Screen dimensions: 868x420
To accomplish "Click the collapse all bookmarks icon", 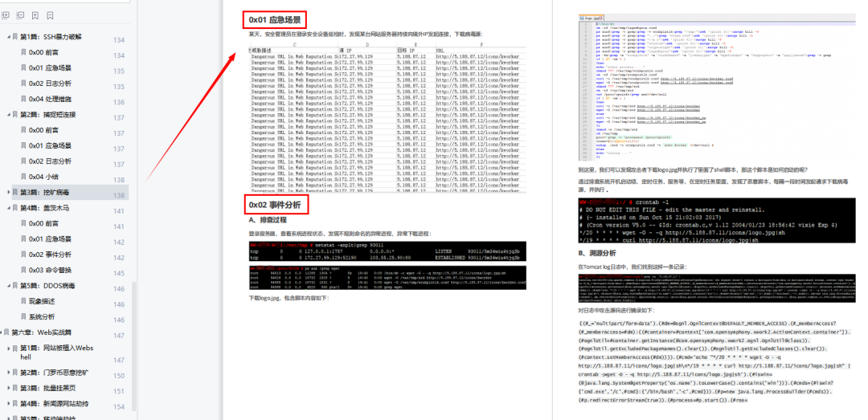I will [x=20, y=15].
